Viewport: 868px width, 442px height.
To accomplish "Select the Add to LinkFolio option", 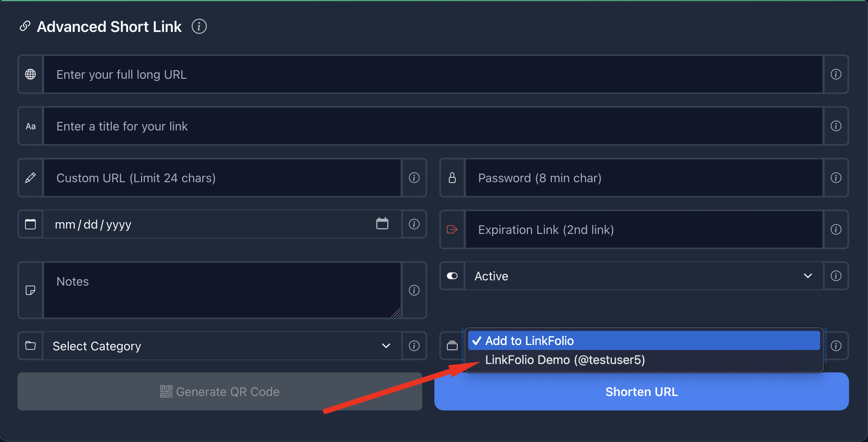I will pos(529,340).
